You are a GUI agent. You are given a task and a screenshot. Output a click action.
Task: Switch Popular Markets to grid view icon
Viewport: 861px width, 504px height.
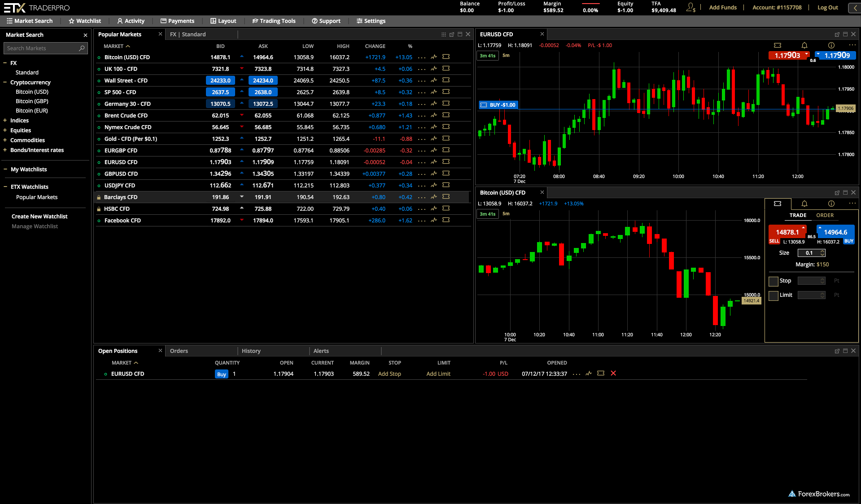click(x=444, y=35)
